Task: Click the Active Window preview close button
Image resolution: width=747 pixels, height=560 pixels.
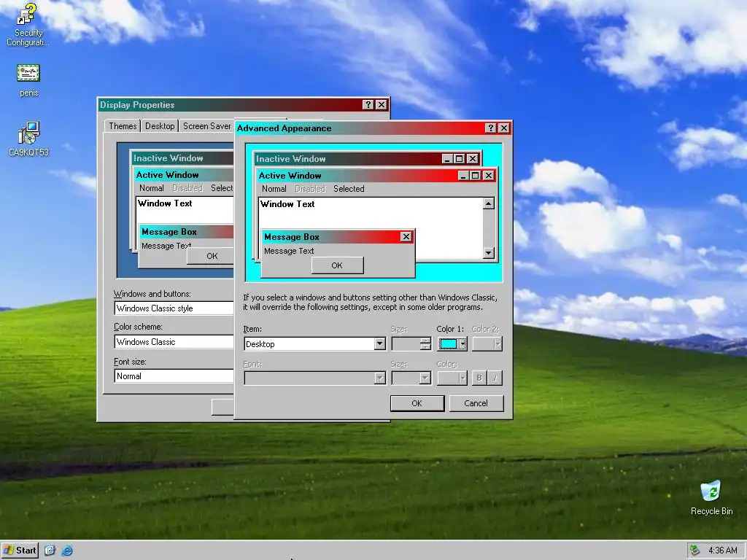Action: tap(488, 176)
